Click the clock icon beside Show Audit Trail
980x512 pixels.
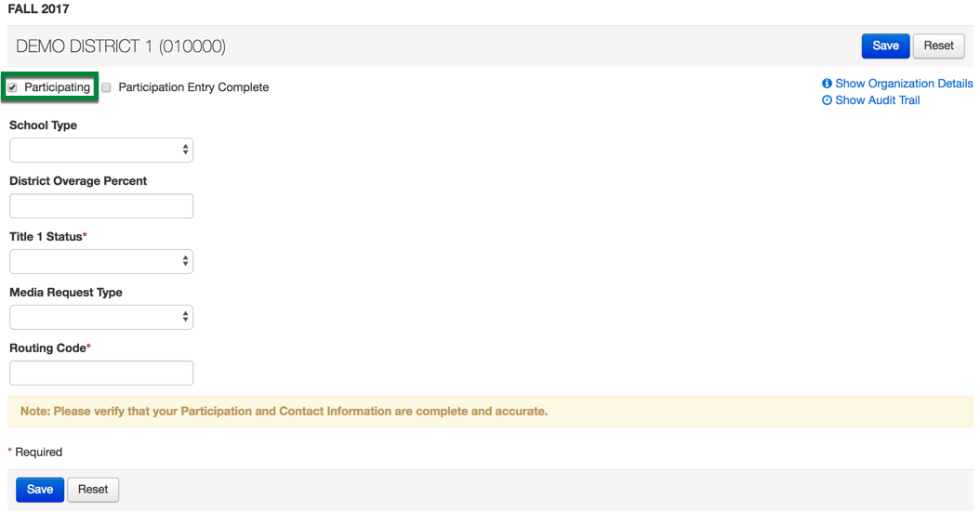pyautogui.click(x=827, y=100)
